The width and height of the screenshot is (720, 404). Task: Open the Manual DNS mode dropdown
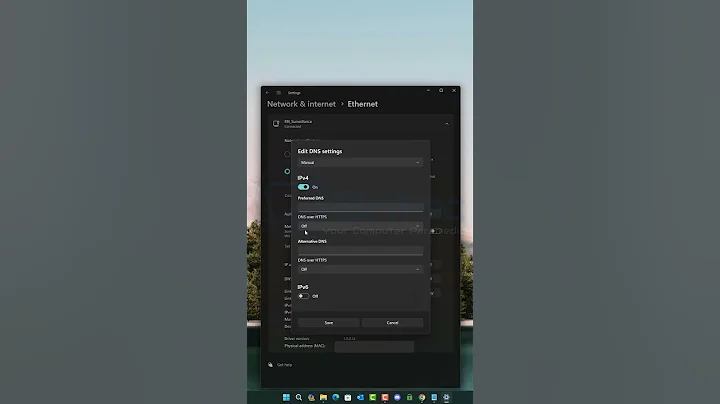(360, 163)
